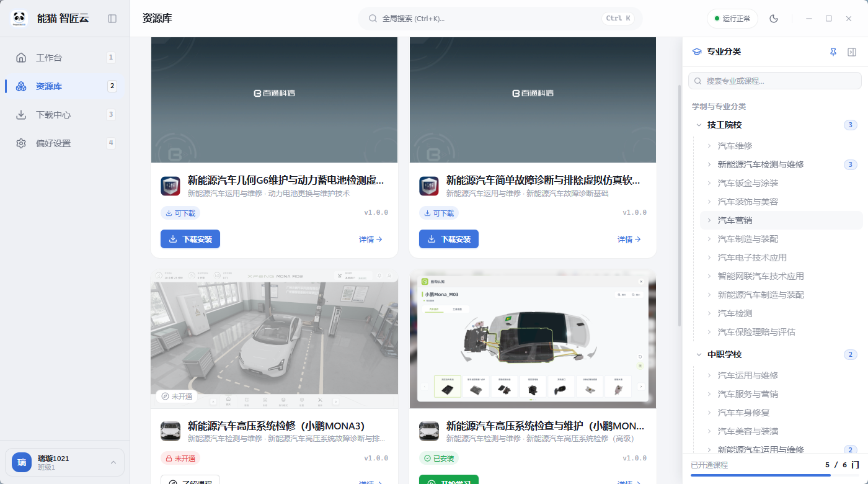Viewport: 868px width, 484px height.
Task: Go to 下载中心
Action: tap(65, 115)
